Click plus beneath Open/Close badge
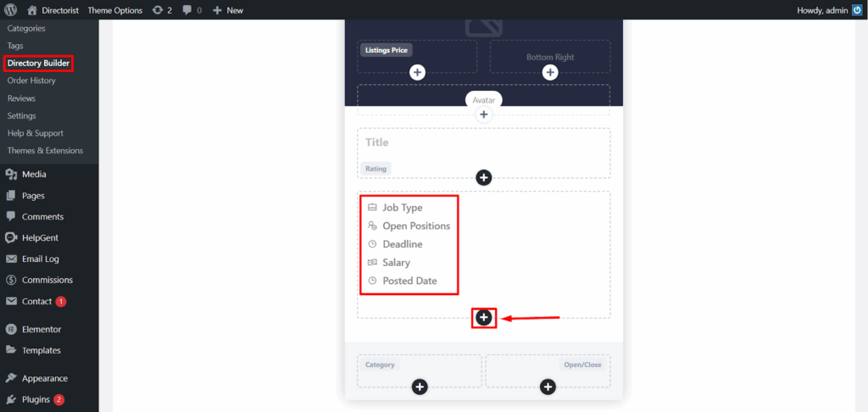Screen dimensions: 868x412 (548, 387)
